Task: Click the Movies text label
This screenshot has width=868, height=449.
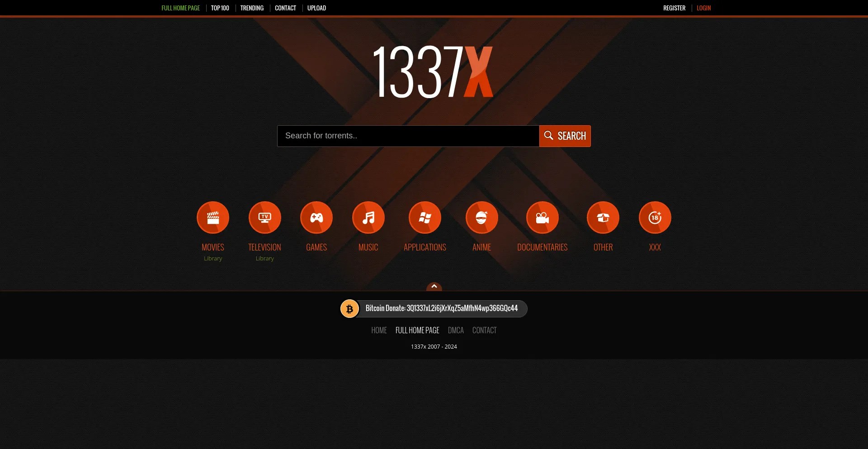Action: (213, 247)
